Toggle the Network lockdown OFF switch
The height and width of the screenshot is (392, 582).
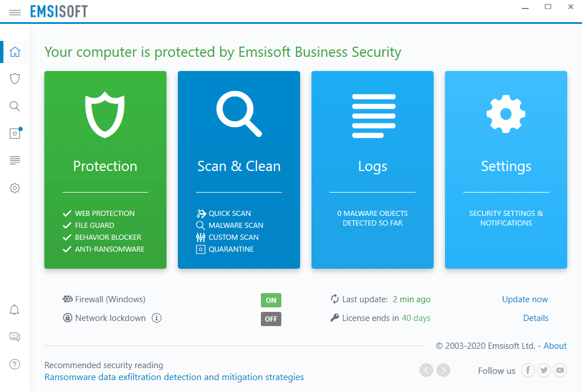point(271,319)
